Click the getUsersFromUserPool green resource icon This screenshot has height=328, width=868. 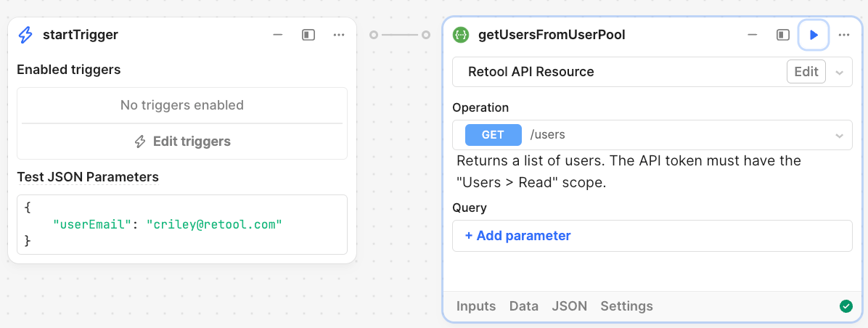461,35
